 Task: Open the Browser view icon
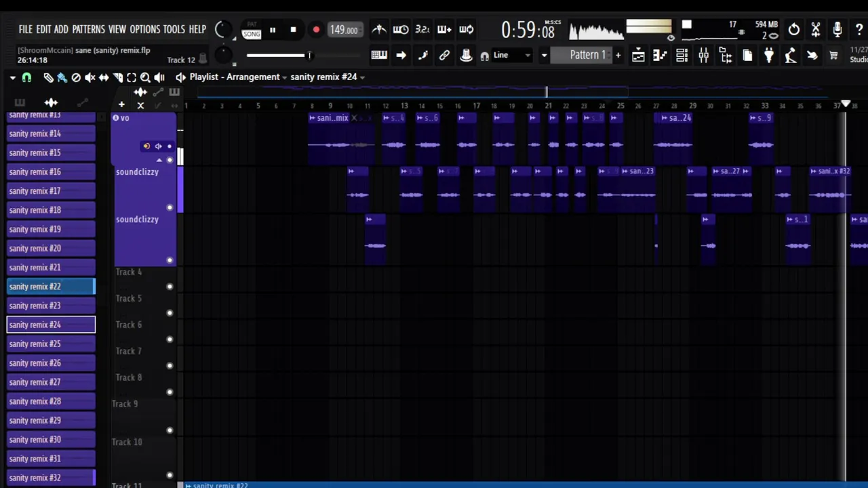[726, 56]
